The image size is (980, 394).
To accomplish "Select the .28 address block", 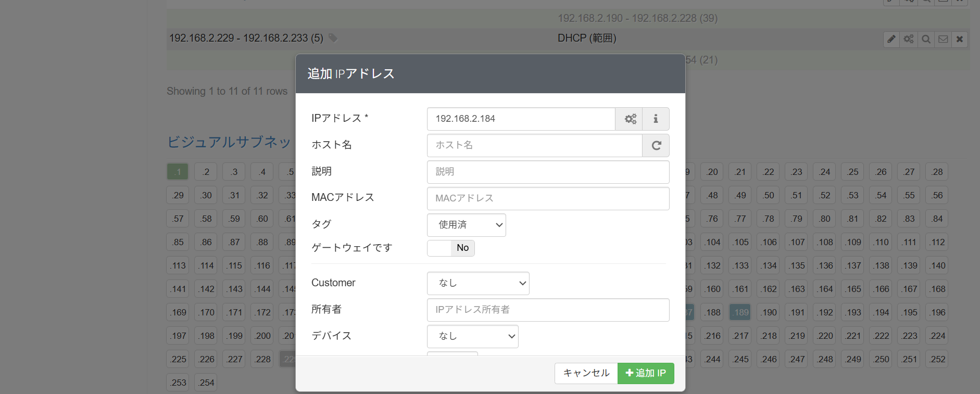I will (x=937, y=172).
